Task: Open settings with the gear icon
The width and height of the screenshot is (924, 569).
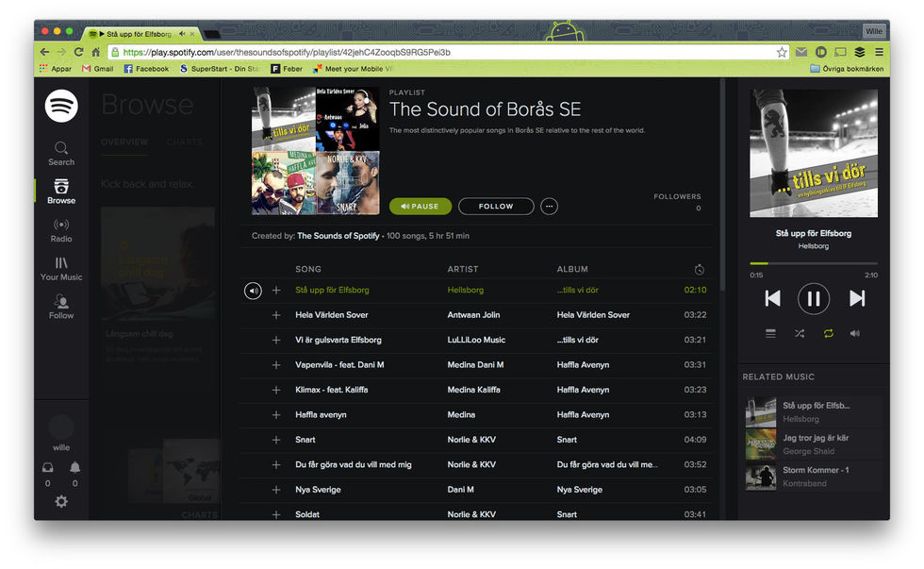Action: [61, 502]
